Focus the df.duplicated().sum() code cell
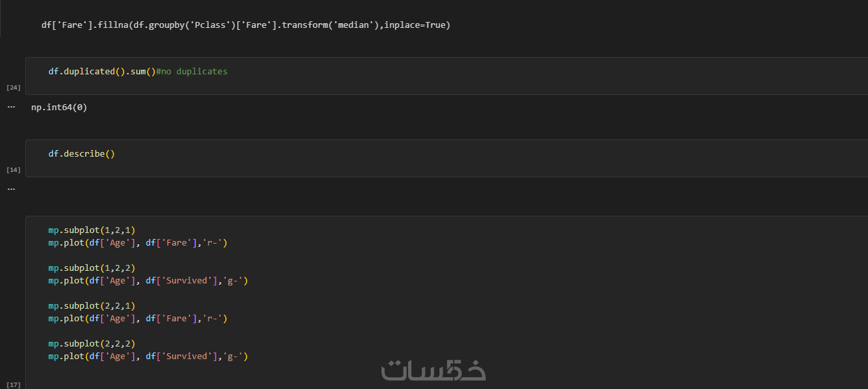The height and width of the screenshot is (389, 868). tap(447, 76)
